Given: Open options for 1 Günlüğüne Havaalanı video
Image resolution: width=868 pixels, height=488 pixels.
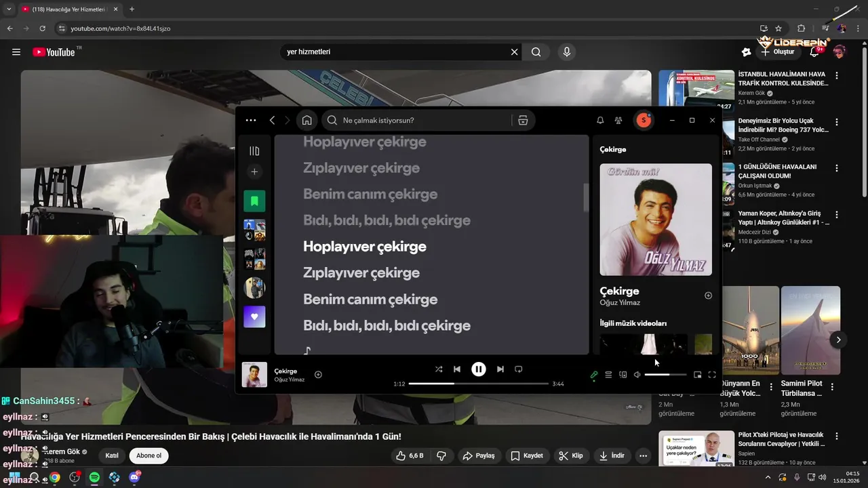Looking at the screenshot, I should (837, 169).
